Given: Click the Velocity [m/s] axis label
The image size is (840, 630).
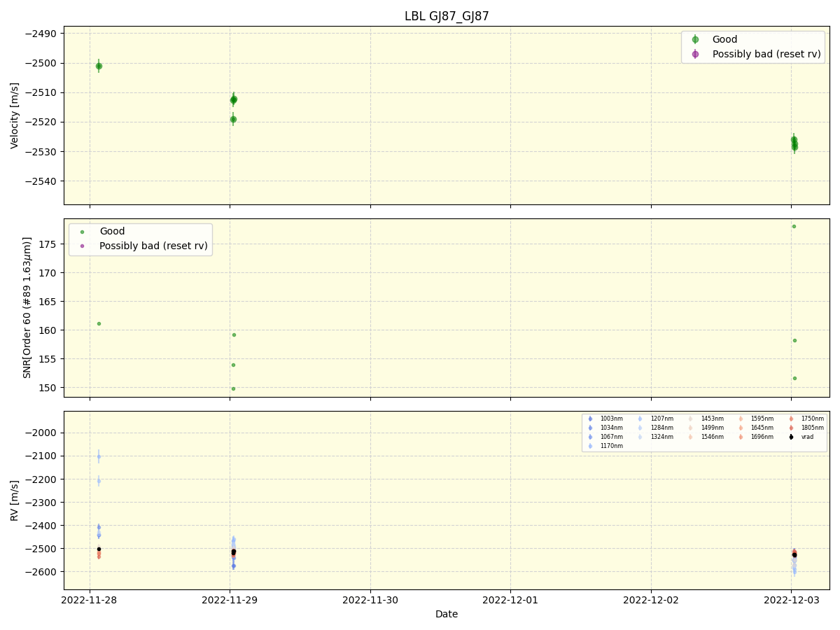Looking at the screenshot, I should point(15,115).
